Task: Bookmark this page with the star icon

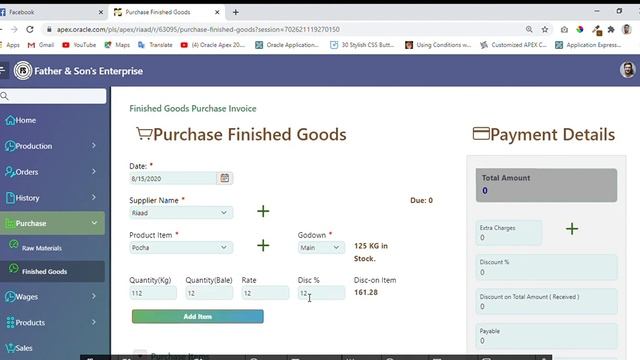Action: 544,29
